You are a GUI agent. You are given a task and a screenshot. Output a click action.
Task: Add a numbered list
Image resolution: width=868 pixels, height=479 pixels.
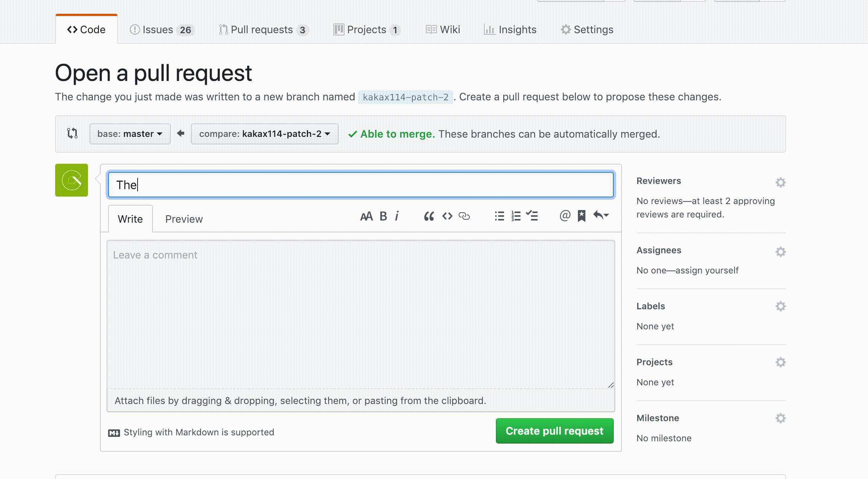click(516, 216)
